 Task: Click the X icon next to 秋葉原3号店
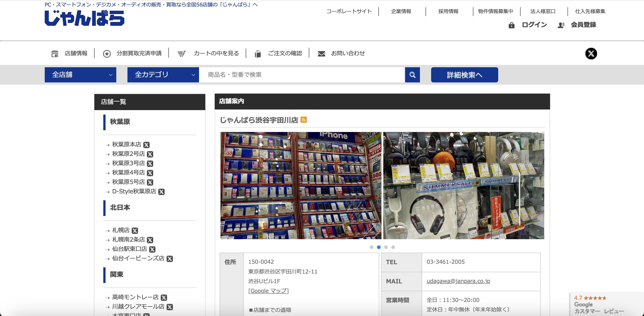coord(150,163)
